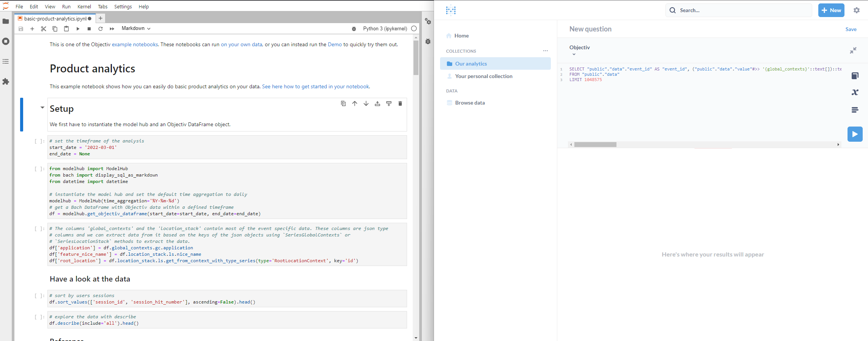Run the SQL query with play button
The width and height of the screenshot is (868, 341).
[855, 134]
